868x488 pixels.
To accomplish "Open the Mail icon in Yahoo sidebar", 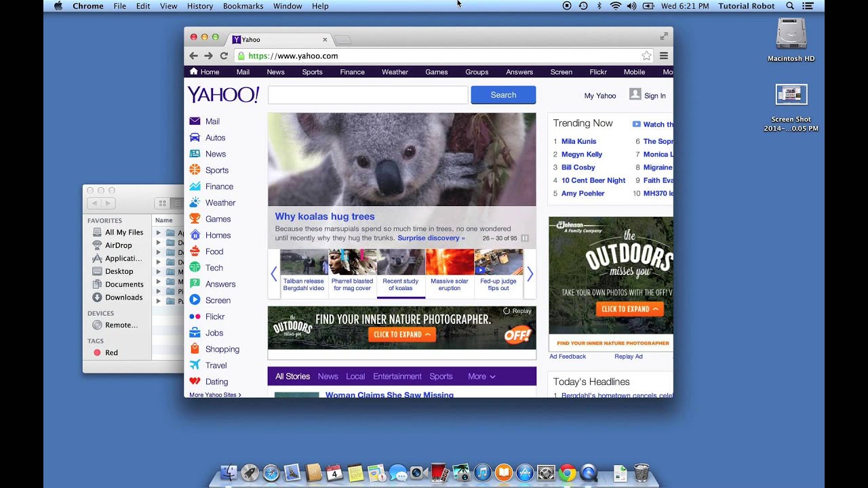I will click(195, 121).
